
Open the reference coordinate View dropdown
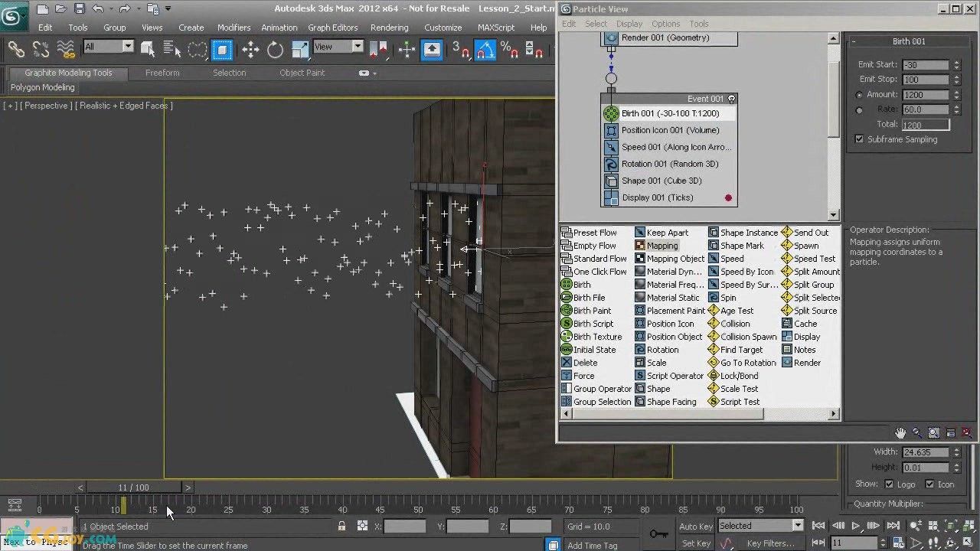point(357,47)
